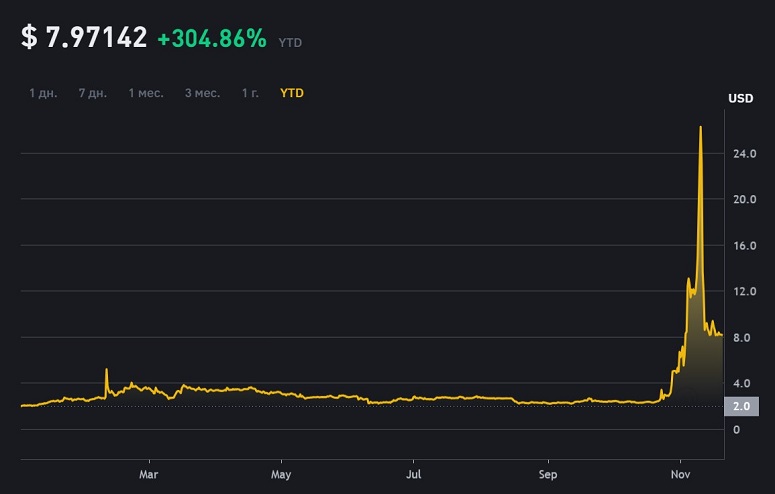
Task: Click the USD currency label
Action: tap(741, 98)
